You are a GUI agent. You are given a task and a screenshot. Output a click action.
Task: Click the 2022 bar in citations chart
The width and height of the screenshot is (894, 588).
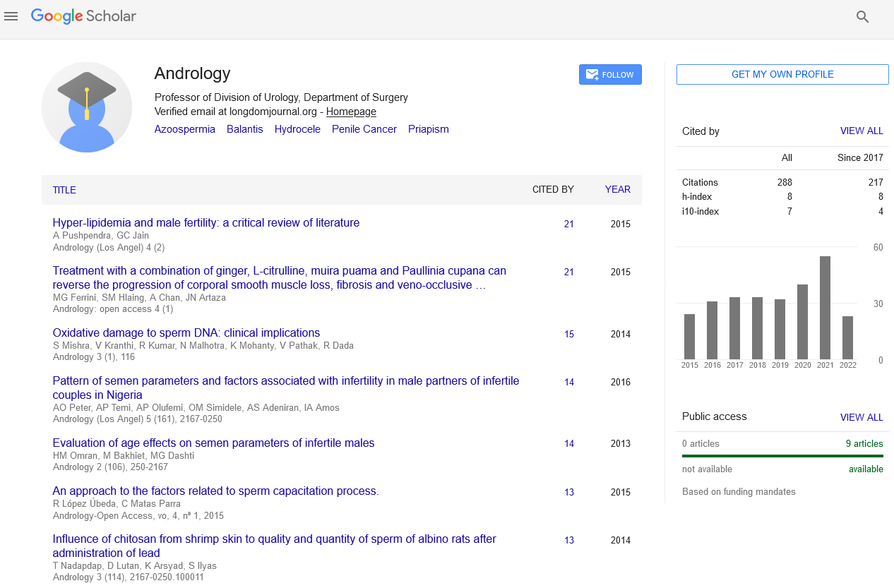847,337
